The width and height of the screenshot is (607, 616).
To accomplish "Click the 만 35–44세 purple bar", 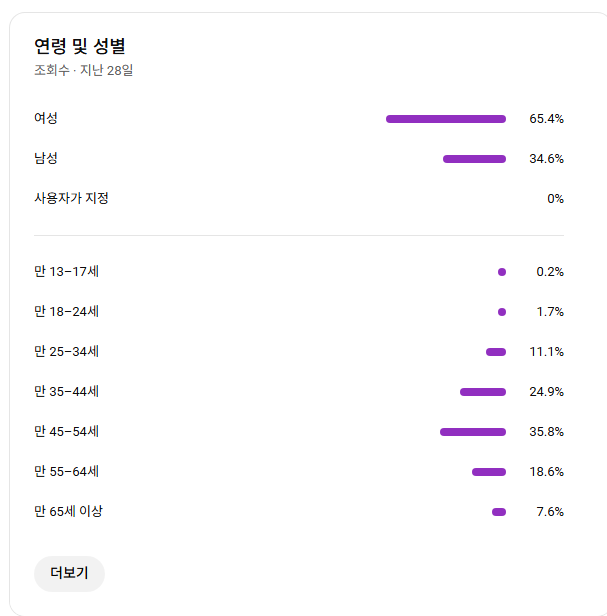I will [483, 392].
